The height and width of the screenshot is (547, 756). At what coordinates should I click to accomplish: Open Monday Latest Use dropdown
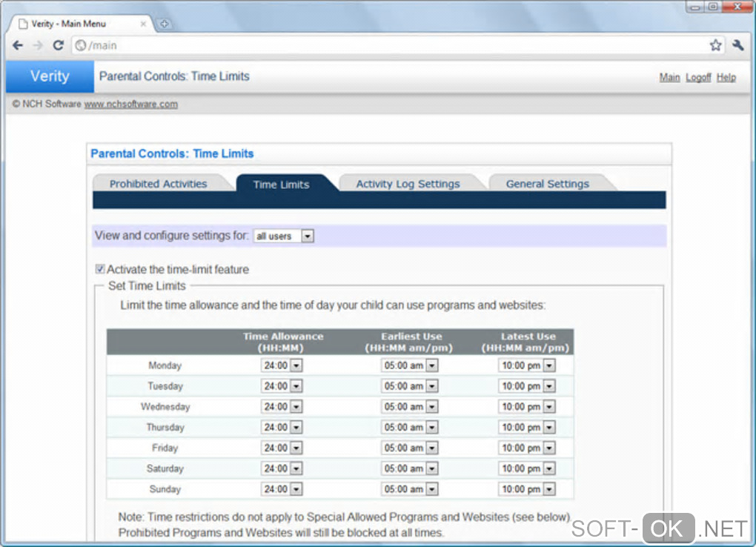pyautogui.click(x=526, y=365)
